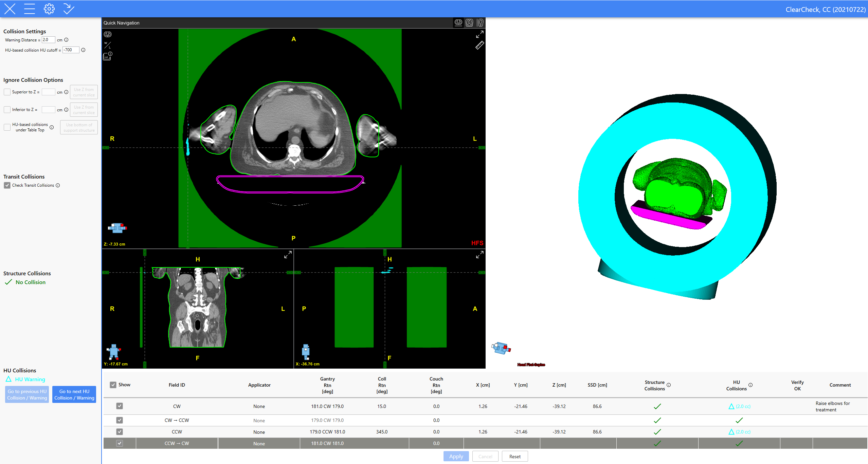Viewport: 868px width, 464px height.
Task: Show the ctrl keyboard shortcuts info icon
Action: (108, 56)
